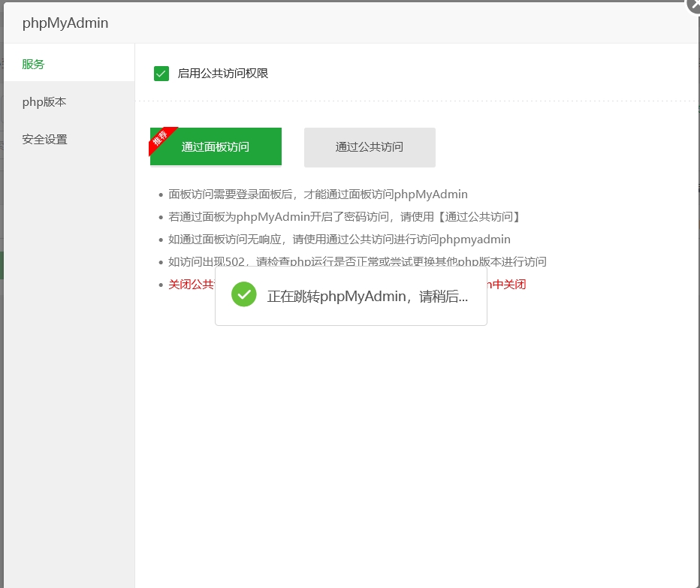Open the 安全设置 tab

click(69, 139)
